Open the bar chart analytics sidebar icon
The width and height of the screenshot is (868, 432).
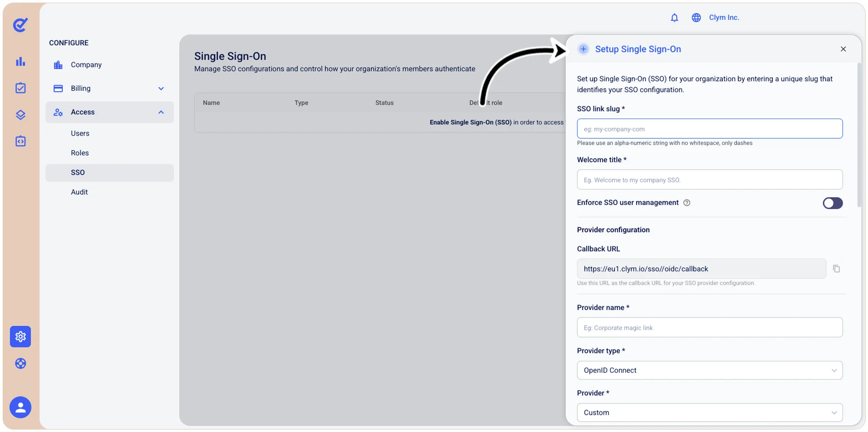point(20,62)
